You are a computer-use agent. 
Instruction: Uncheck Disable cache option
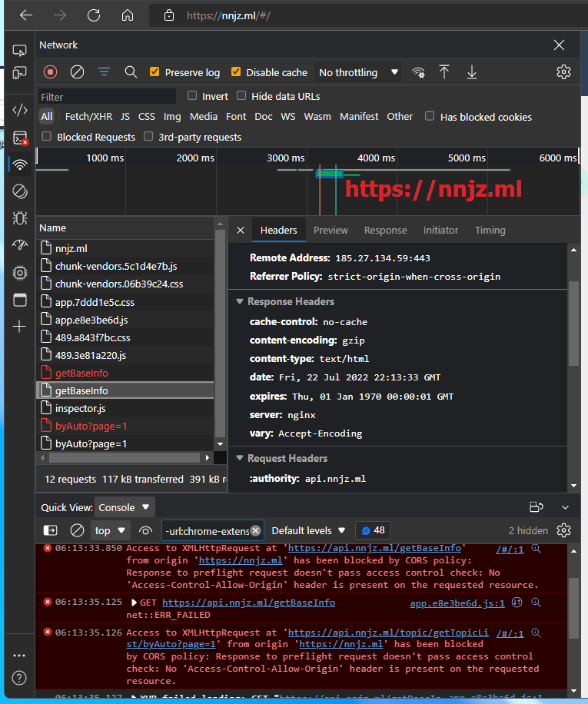coord(236,72)
